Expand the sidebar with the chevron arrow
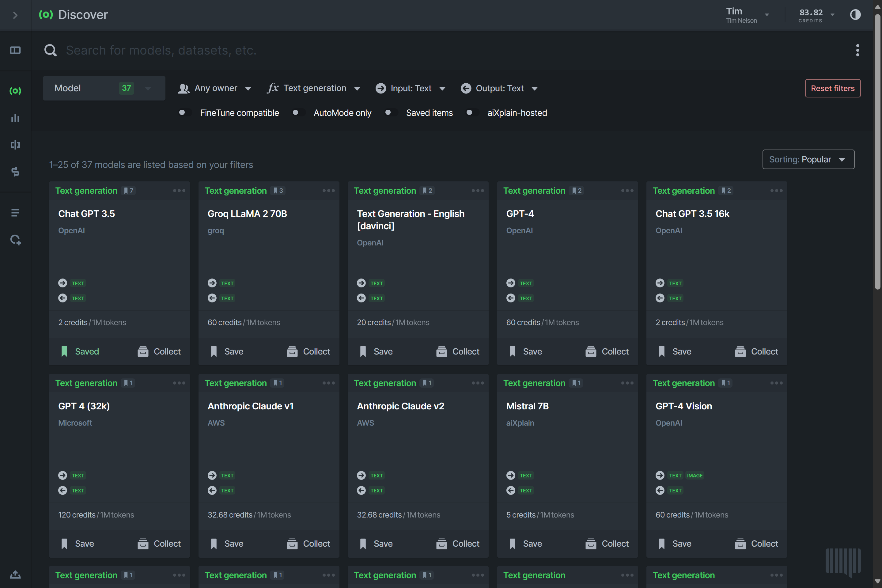Screen dimensions: 882x588 click(15, 15)
